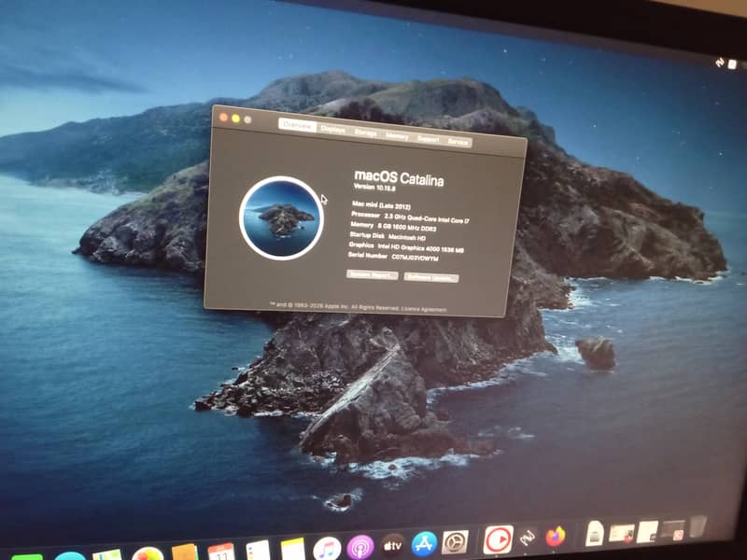
Task: Open Reminders in the Dock
Action: coord(259,551)
